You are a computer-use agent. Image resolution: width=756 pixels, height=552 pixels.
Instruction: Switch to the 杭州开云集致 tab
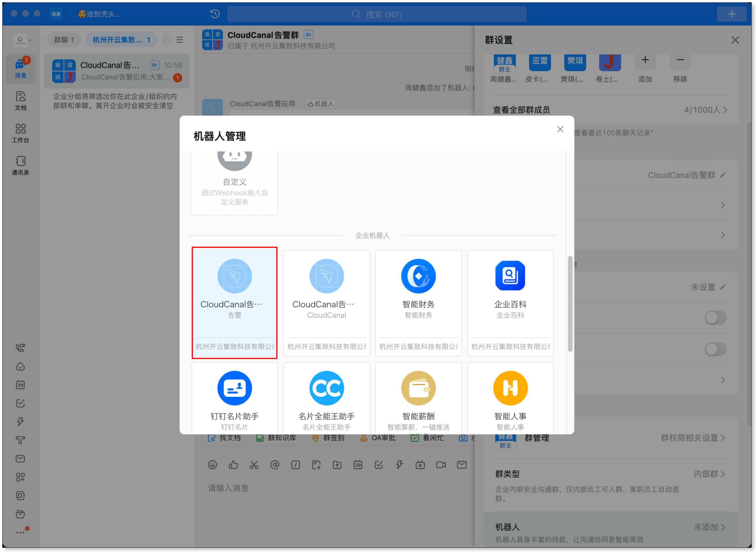(x=121, y=40)
